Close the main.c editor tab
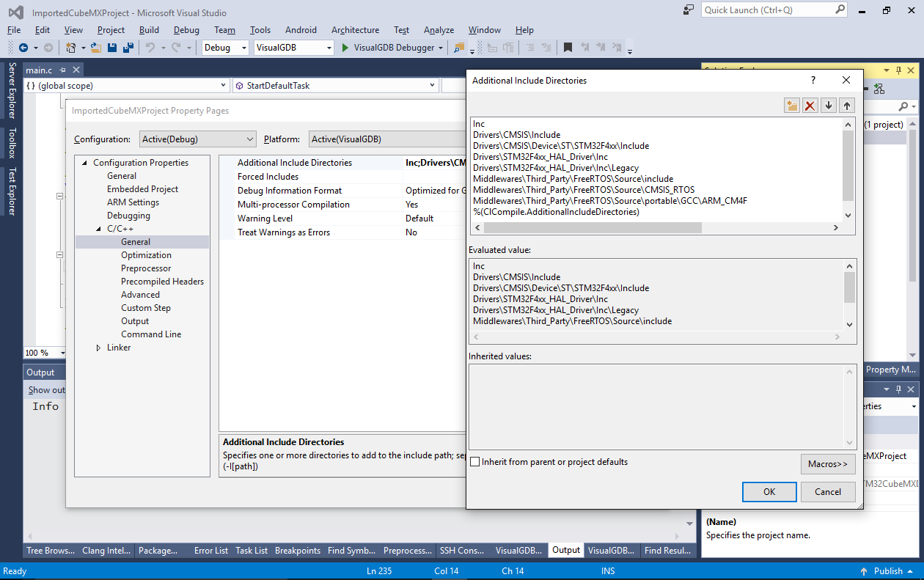The image size is (924, 580). click(76, 70)
